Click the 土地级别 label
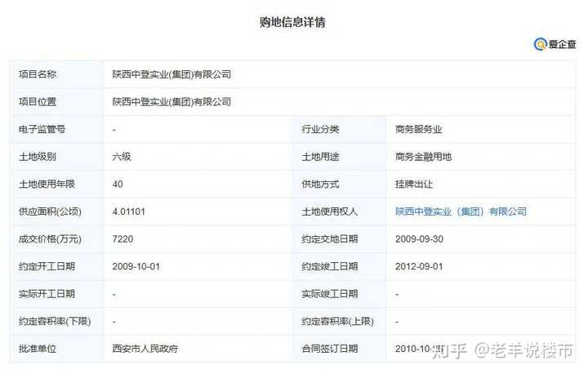Image resolution: width=588 pixels, height=374 pixels. (38, 157)
